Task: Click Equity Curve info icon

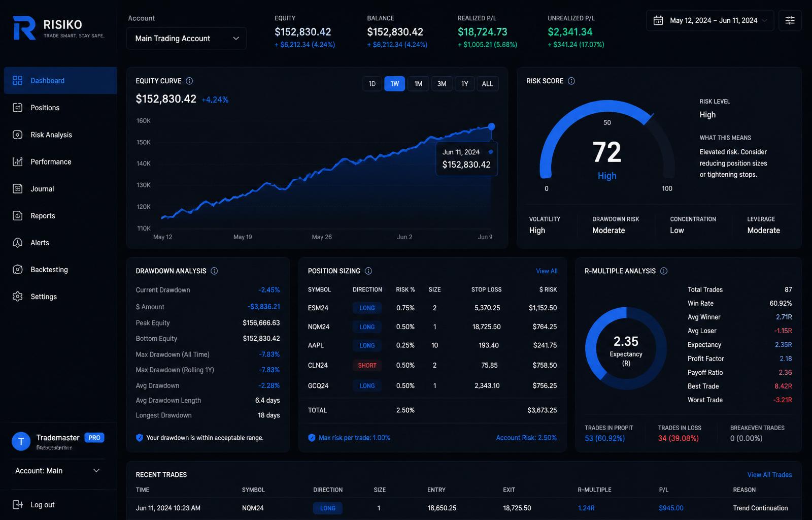Action: point(189,81)
